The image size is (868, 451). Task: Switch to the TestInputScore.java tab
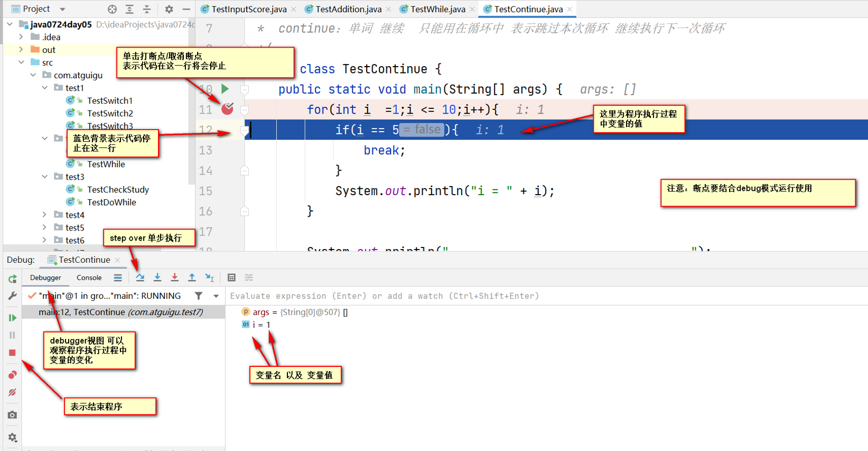[x=249, y=9]
